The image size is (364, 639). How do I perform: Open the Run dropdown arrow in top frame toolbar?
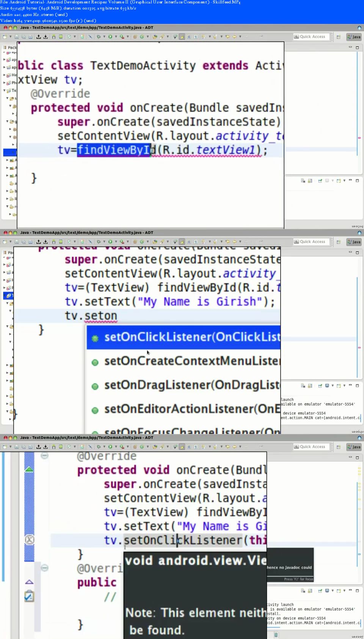[x=116, y=37]
